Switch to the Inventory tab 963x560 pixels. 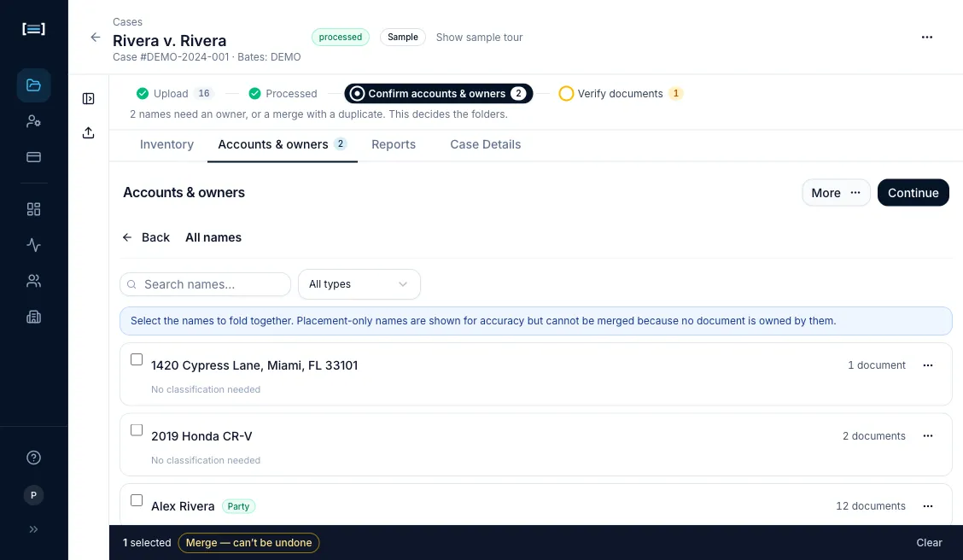coord(167,144)
